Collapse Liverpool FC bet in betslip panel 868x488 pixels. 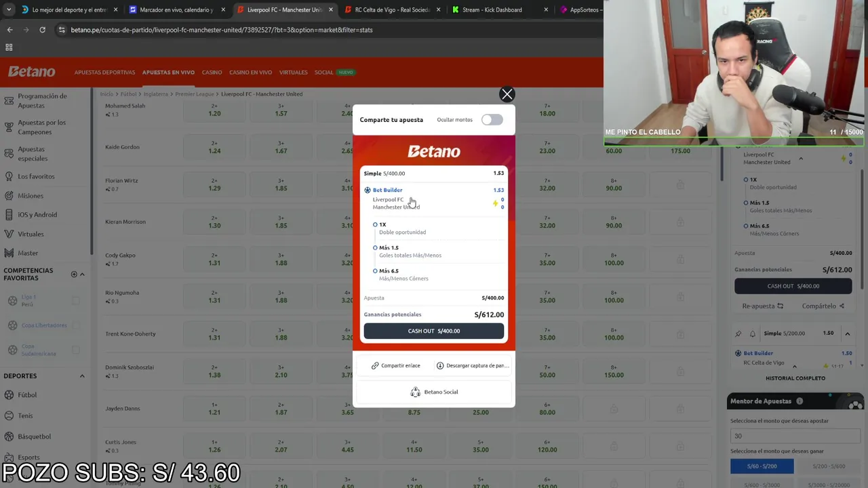pos(800,159)
